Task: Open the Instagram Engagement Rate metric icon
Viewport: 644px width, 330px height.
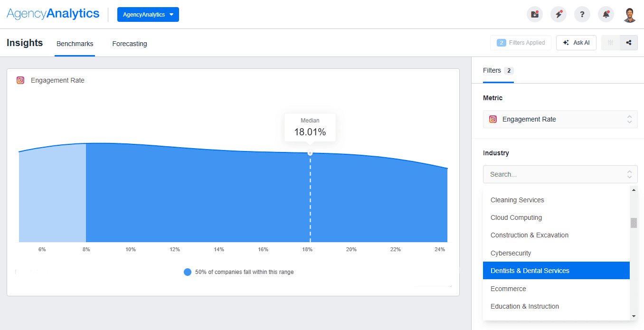Action: coord(20,80)
